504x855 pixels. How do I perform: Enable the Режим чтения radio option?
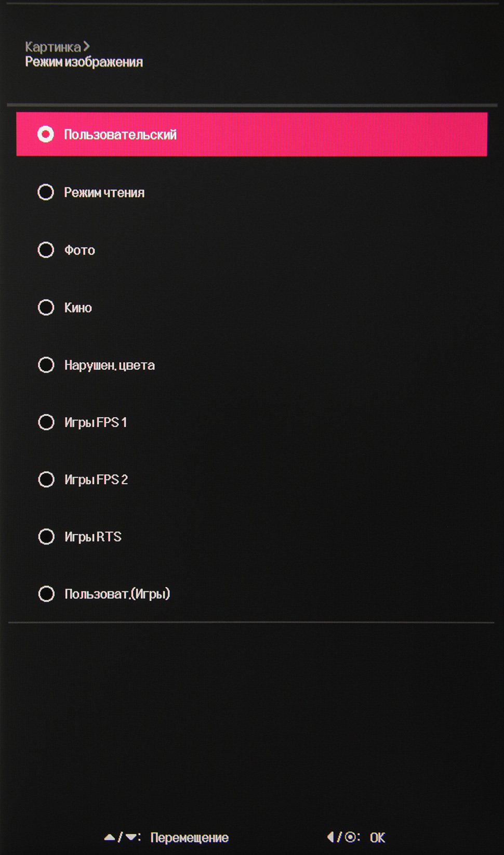tap(46, 192)
